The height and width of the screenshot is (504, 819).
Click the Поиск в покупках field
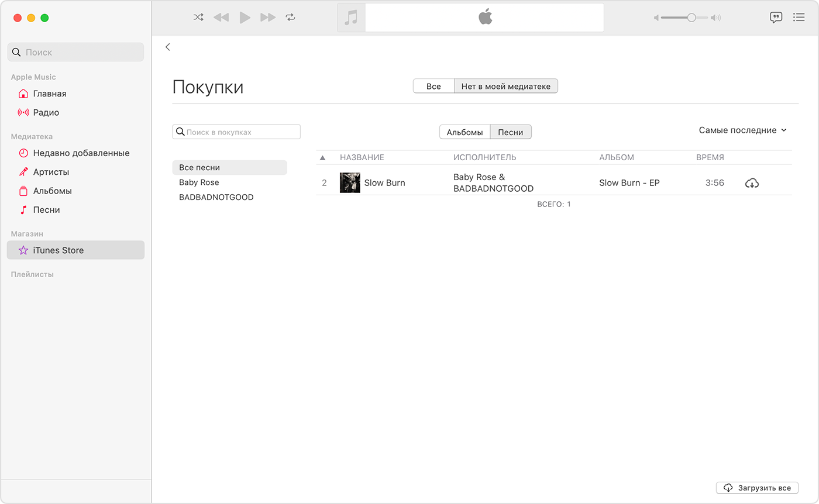[x=236, y=132]
